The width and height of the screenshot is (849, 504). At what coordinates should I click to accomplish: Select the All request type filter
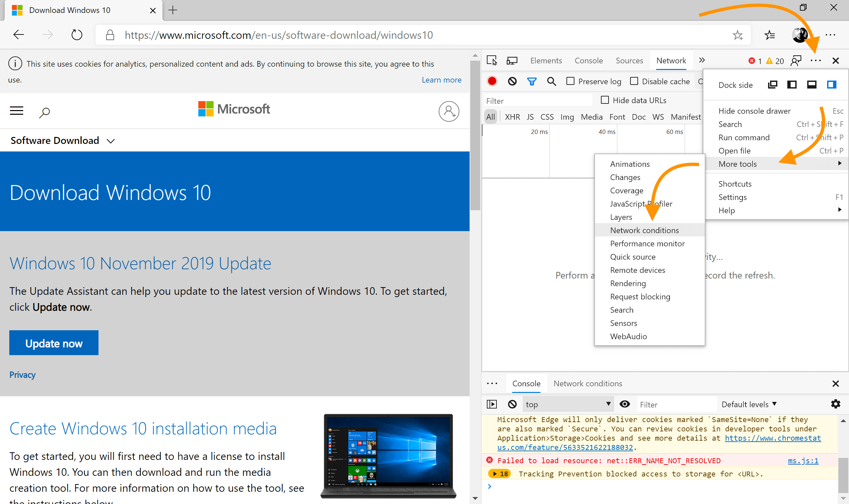point(490,117)
